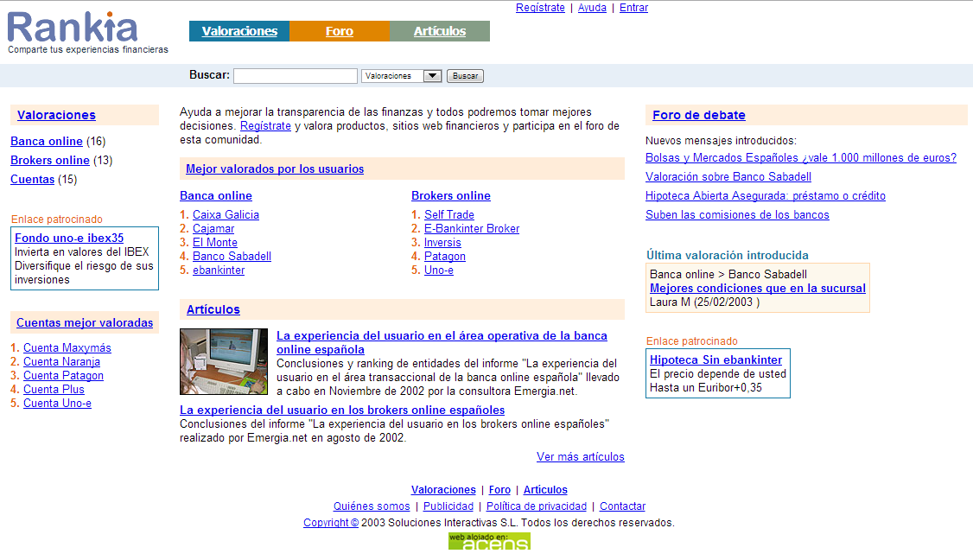Open thread Suben las comisiones de los bancos
Viewport: 973px width, 560px height.
pyautogui.click(x=737, y=215)
